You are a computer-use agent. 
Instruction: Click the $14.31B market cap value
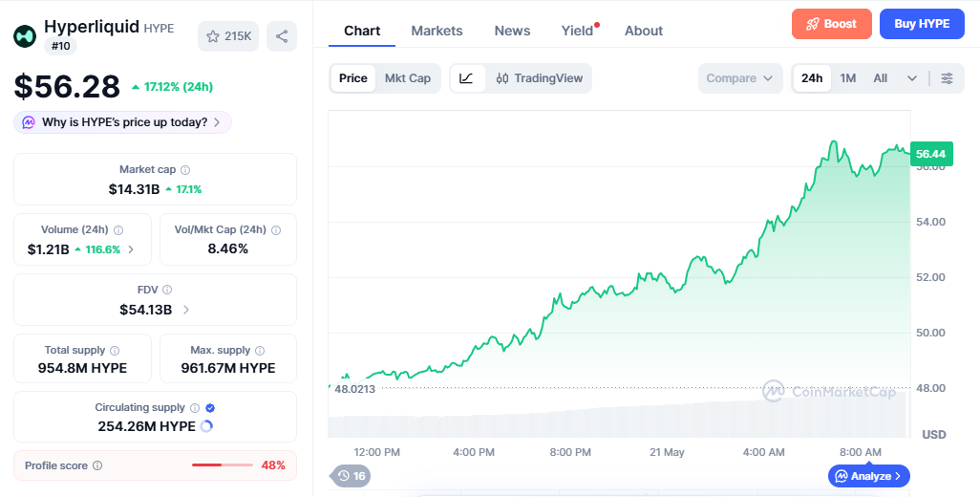pyautogui.click(x=135, y=189)
